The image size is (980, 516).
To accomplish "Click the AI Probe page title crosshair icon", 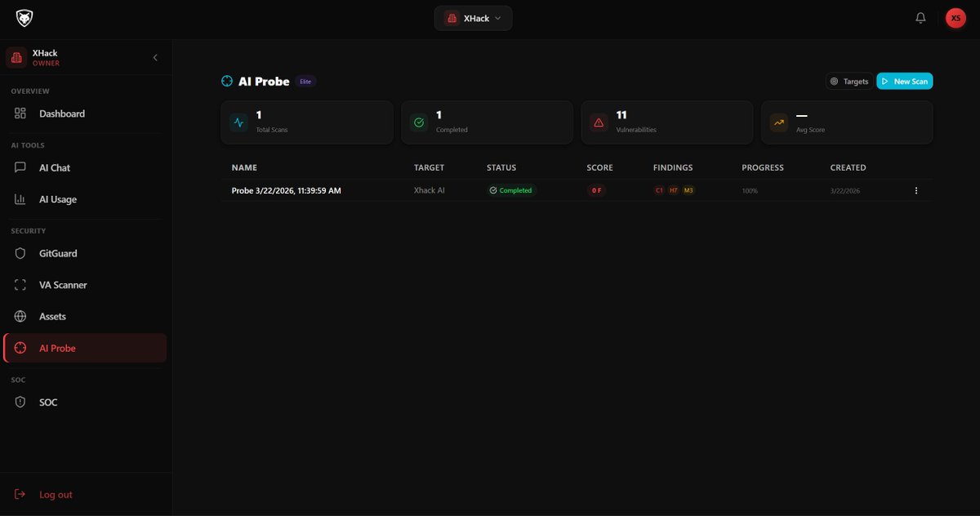I will [x=227, y=81].
